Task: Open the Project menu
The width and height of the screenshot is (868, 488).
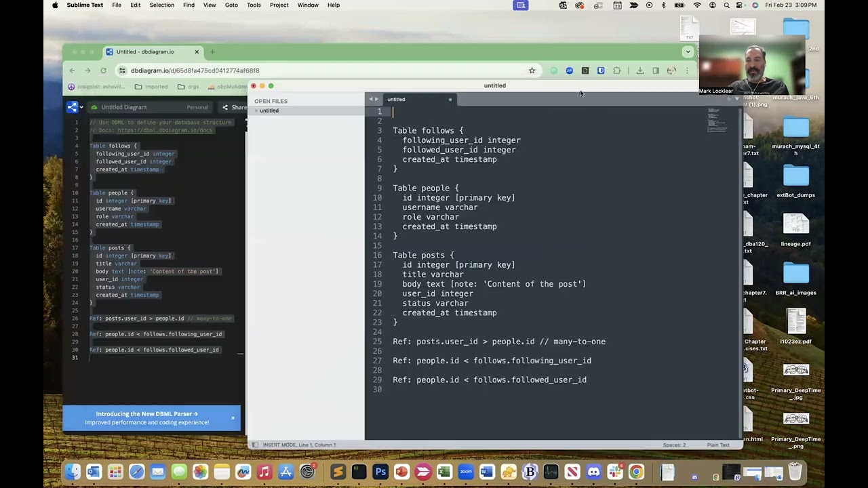Action: [279, 5]
